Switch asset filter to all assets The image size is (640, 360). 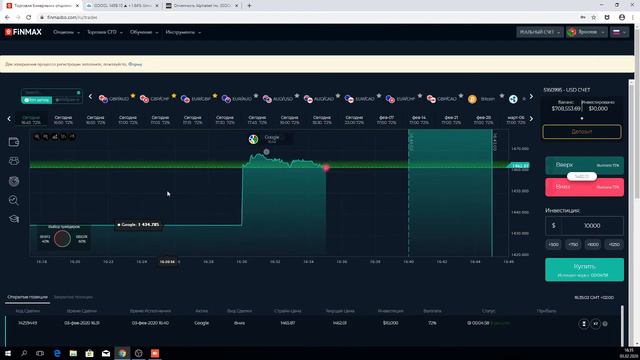37,100
